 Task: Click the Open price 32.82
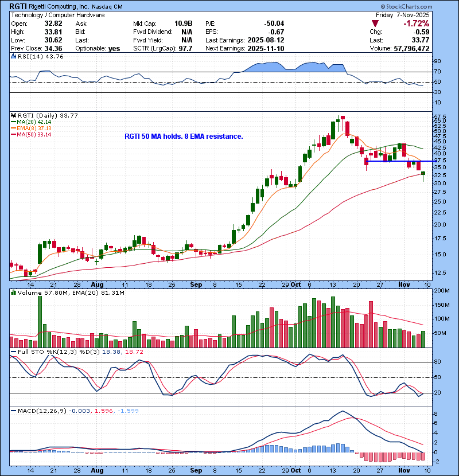[53, 24]
